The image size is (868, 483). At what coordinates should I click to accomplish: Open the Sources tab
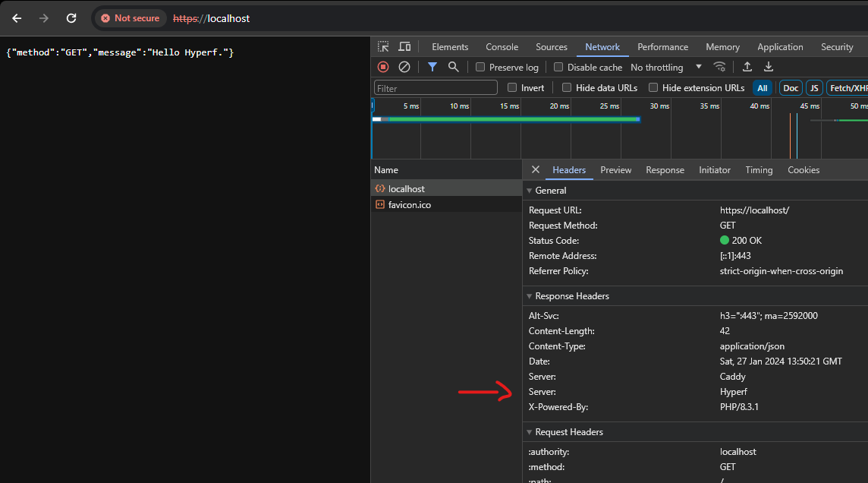pos(552,47)
